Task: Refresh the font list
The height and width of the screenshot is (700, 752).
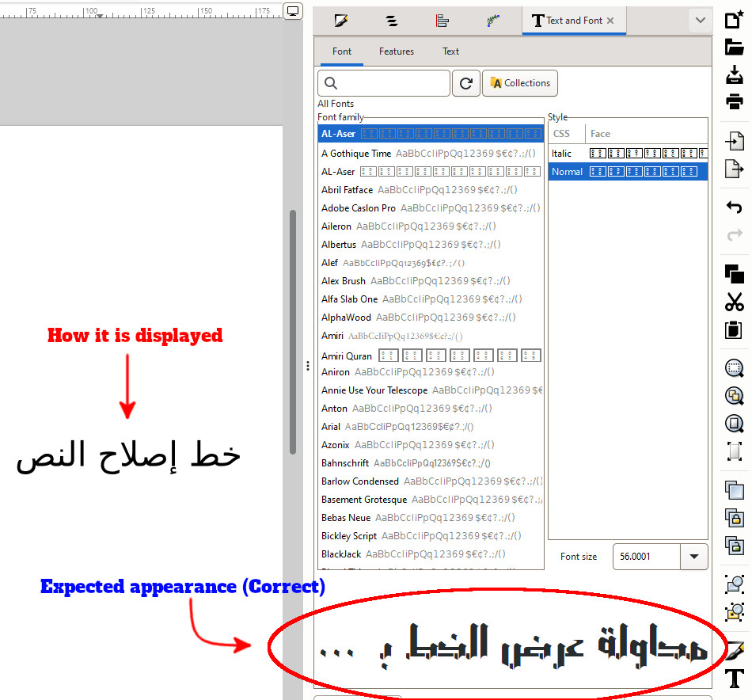Action: click(466, 83)
